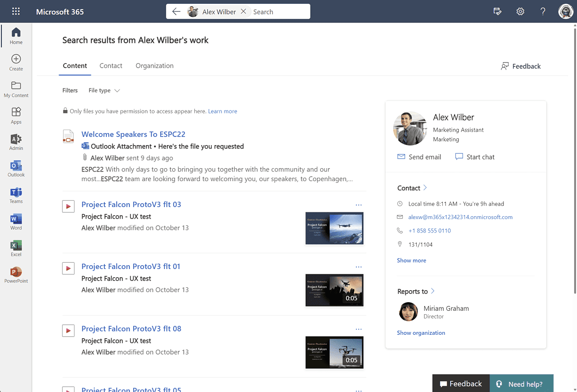Click the Send email icon on Alex's card

click(x=401, y=157)
